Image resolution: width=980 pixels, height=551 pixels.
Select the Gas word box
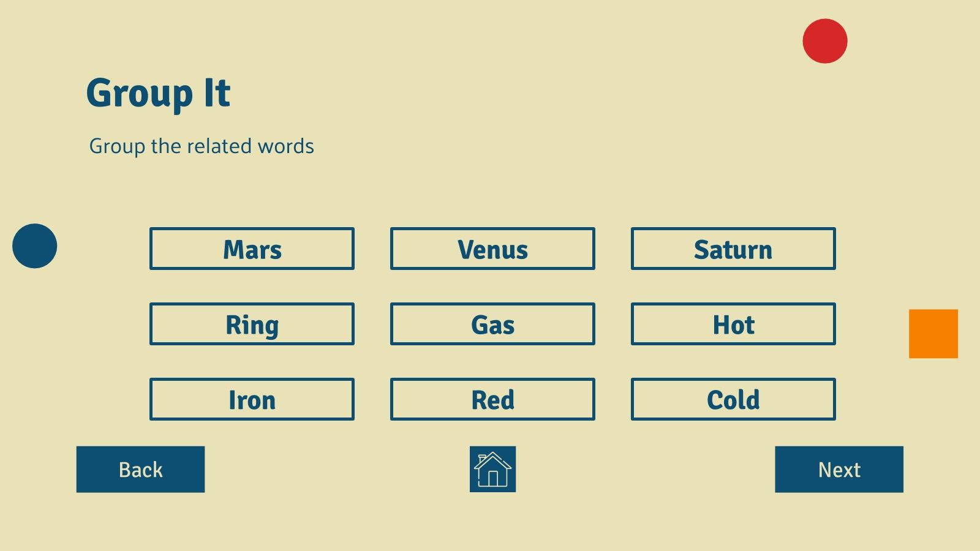click(x=492, y=324)
